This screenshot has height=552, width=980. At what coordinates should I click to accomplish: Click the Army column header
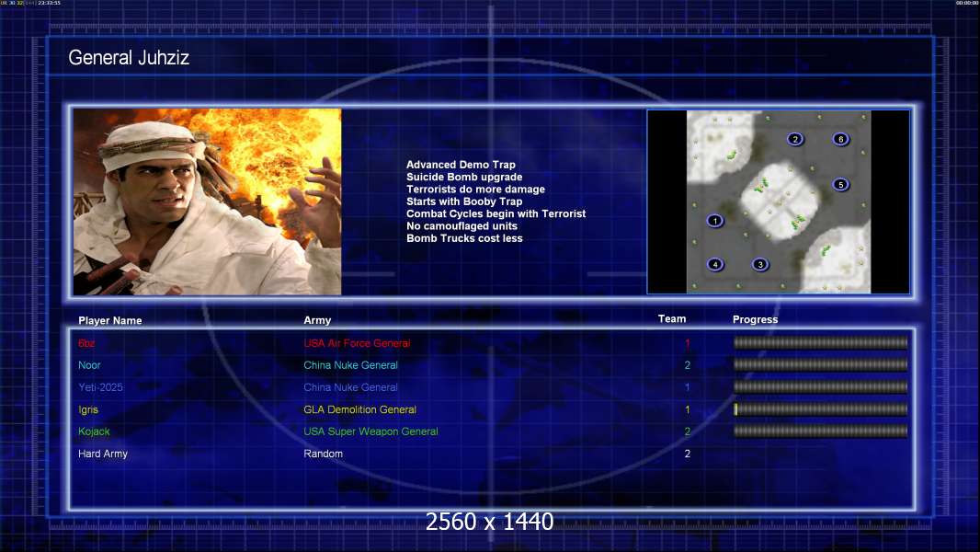[x=317, y=320]
